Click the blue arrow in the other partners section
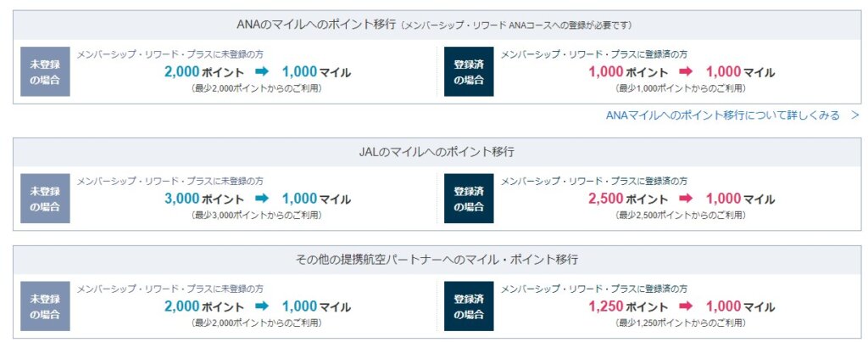The width and height of the screenshot is (868, 348). tap(262, 306)
